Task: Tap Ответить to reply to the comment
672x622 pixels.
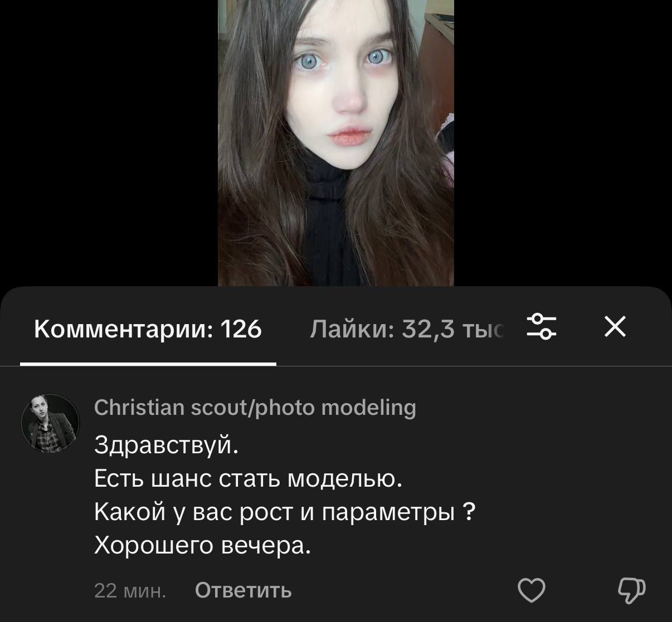Action: 243,590
